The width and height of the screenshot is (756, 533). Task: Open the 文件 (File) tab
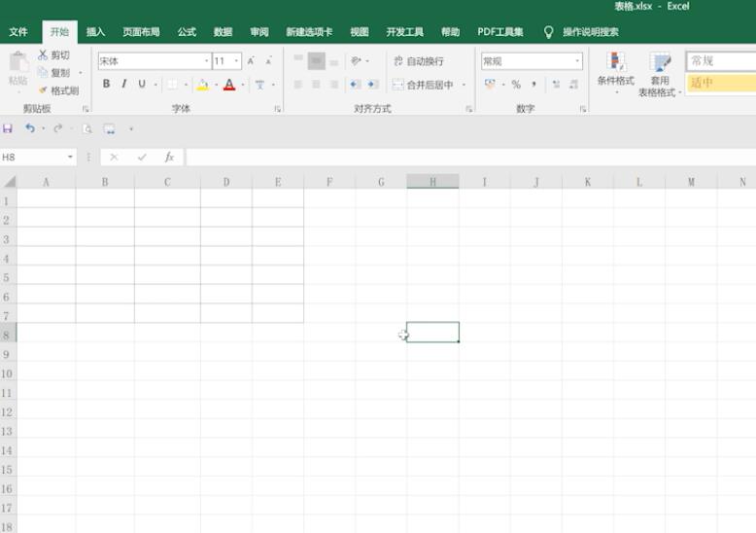point(18,32)
